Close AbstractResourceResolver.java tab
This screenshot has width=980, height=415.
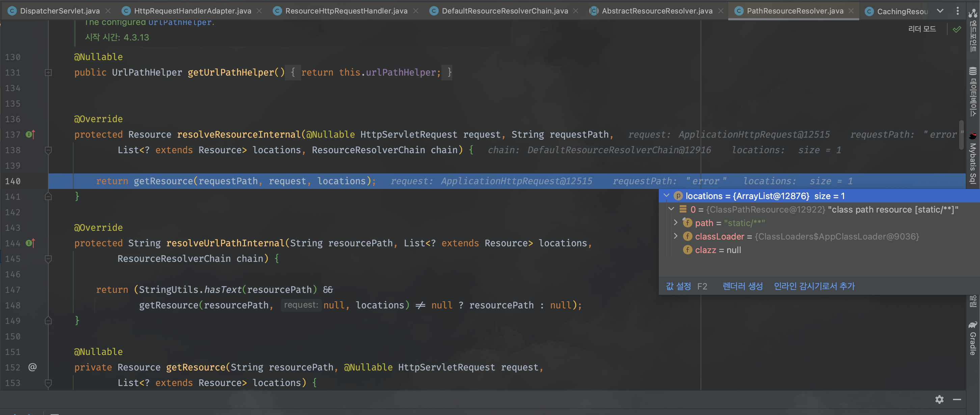721,11
